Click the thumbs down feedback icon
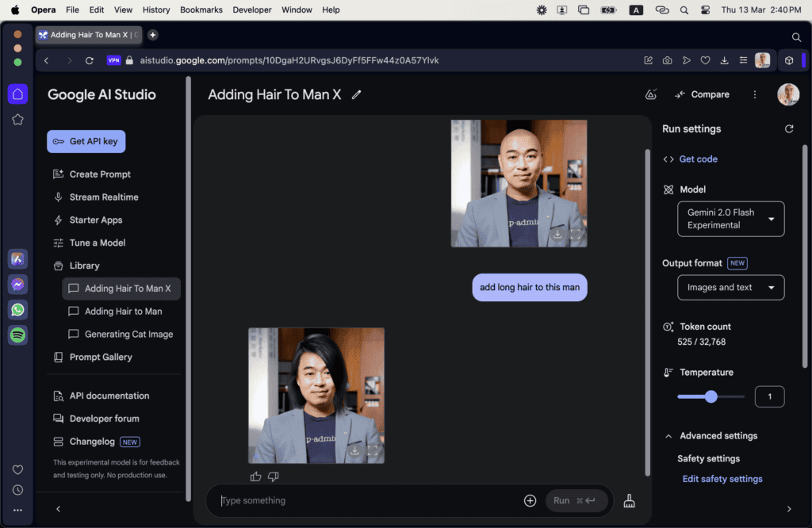 click(274, 476)
